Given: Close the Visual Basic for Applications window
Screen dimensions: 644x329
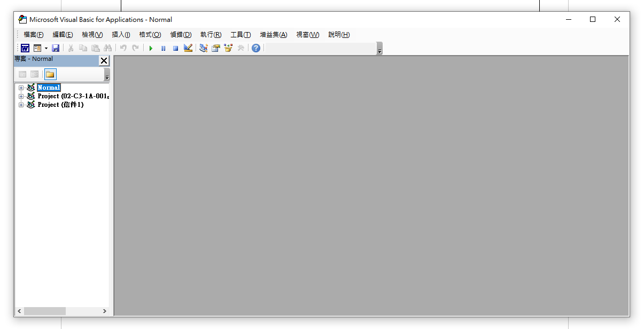Looking at the screenshot, I should click(x=617, y=19).
